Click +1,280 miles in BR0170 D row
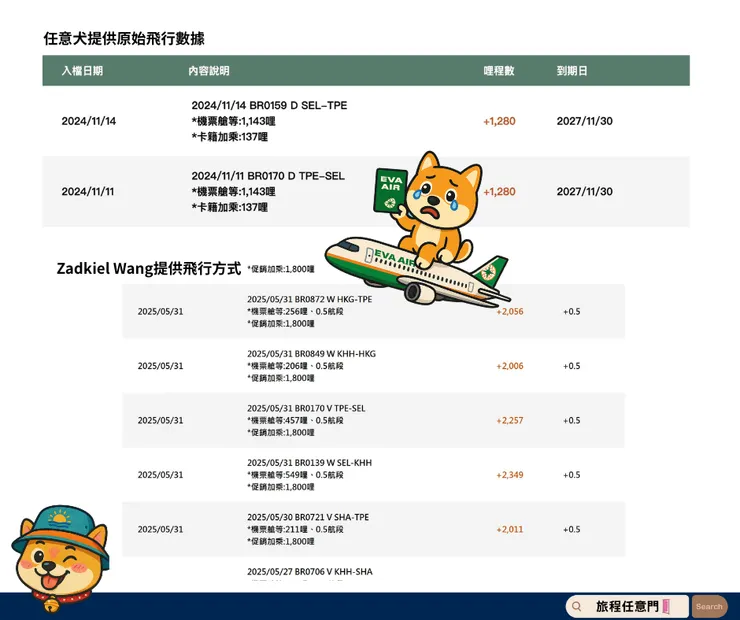Screen dimensions: 740x620 [499, 192]
